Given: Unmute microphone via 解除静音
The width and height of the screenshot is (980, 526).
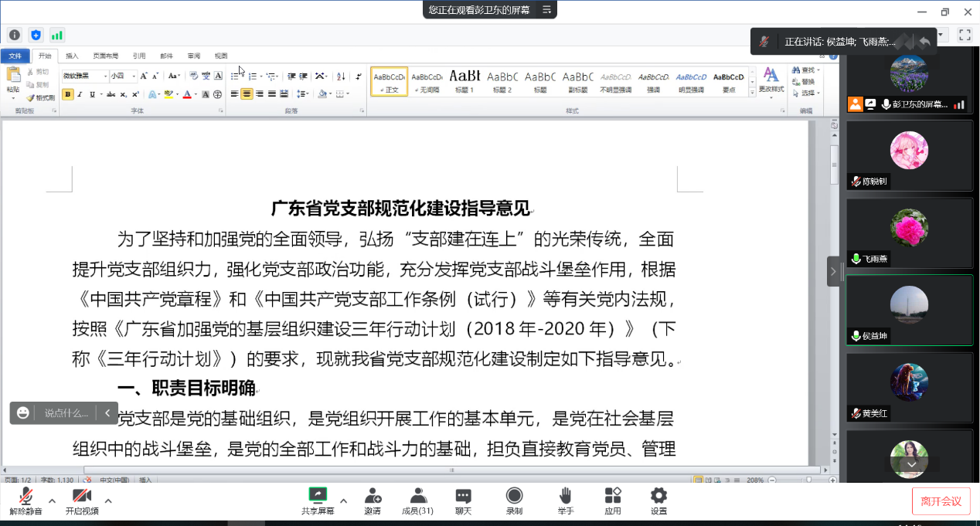Looking at the screenshot, I should [26, 501].
